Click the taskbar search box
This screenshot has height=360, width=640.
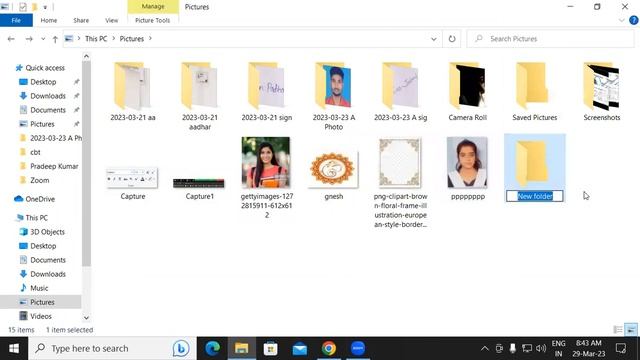[112, 348]
